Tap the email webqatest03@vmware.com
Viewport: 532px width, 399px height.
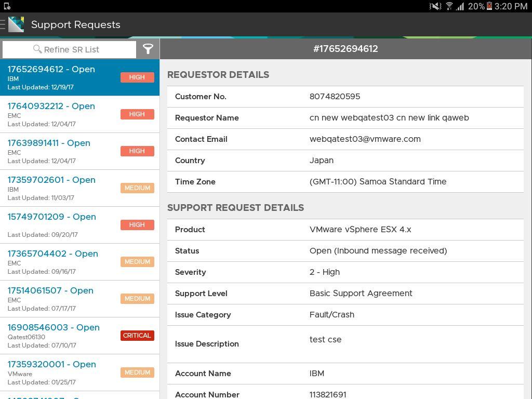[x=365, y=139]
